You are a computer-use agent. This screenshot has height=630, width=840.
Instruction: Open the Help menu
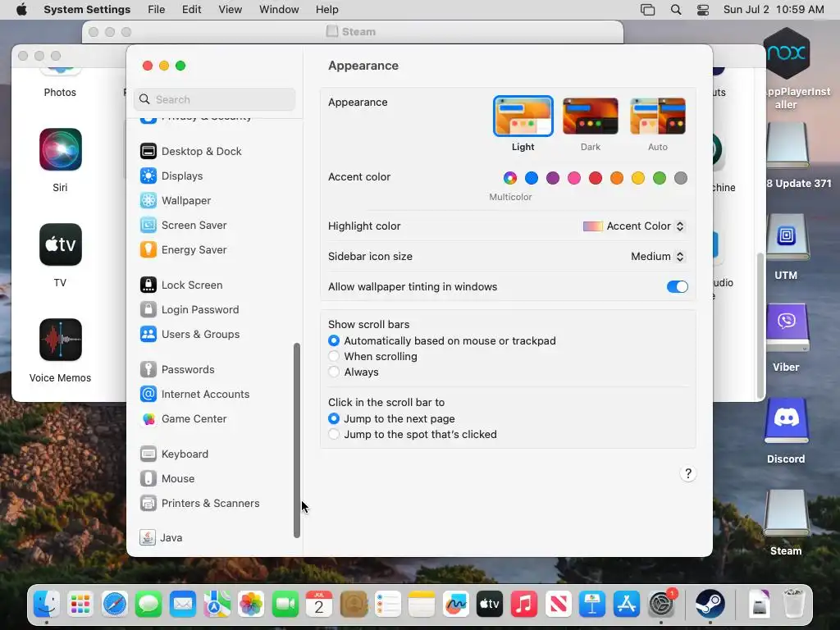326,10
